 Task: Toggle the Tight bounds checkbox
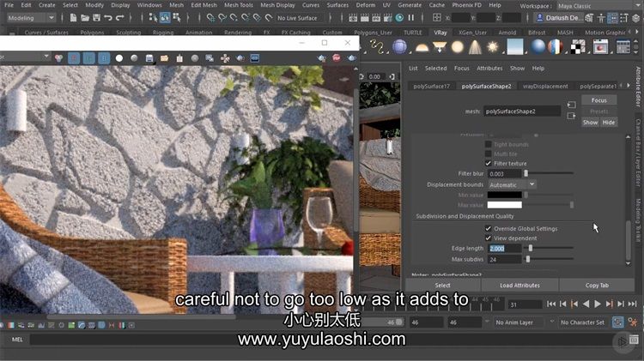click(488, 144)
